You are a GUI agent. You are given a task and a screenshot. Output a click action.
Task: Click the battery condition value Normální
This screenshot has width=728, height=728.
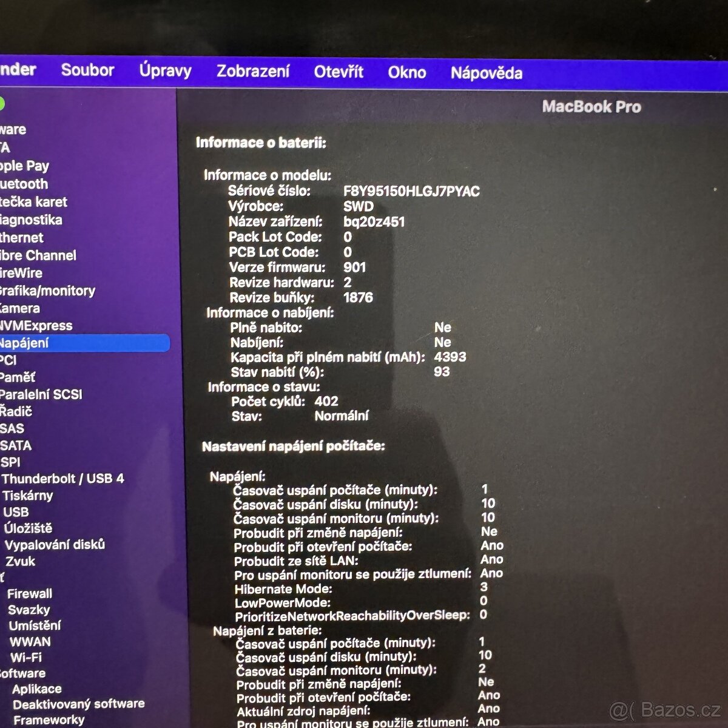click(x=342, y=416)
